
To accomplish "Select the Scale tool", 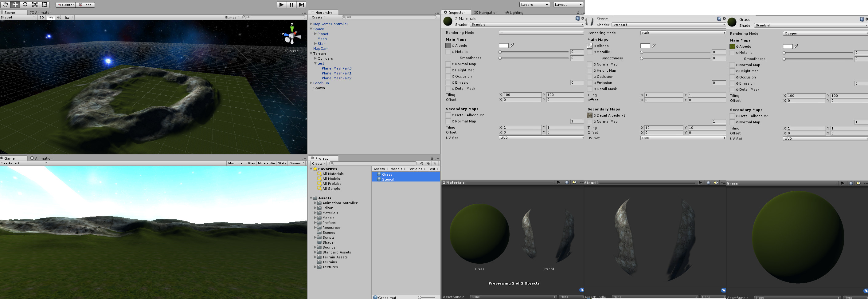I will [x=35, y=4].
